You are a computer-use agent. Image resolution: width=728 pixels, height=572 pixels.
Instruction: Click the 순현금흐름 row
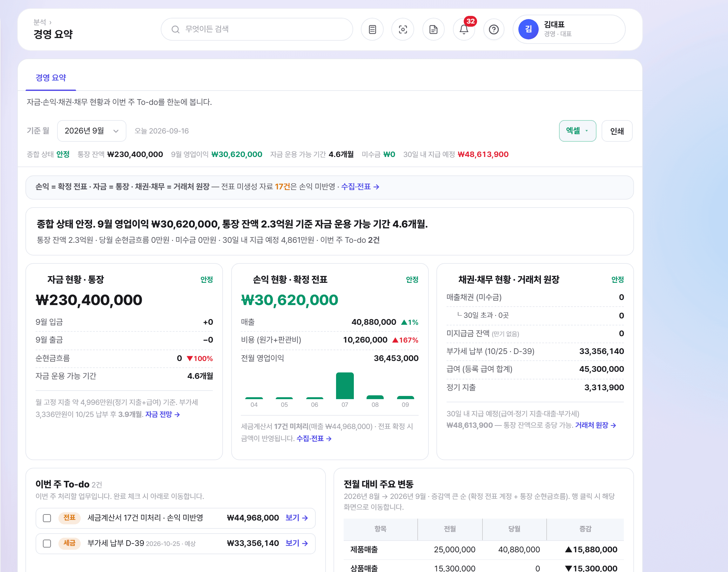pyautogui.click(x=124, y=358)
